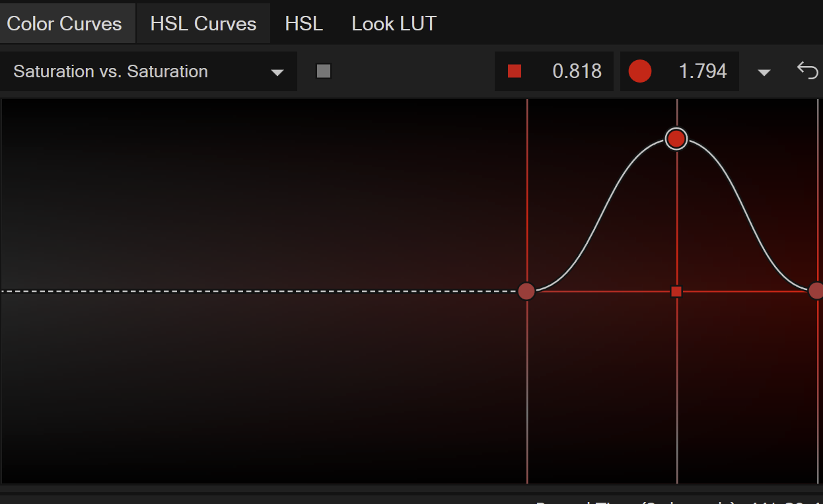
Task: Select the left anchor point on the dashed baseline
Action: click(x=526, y=291)
